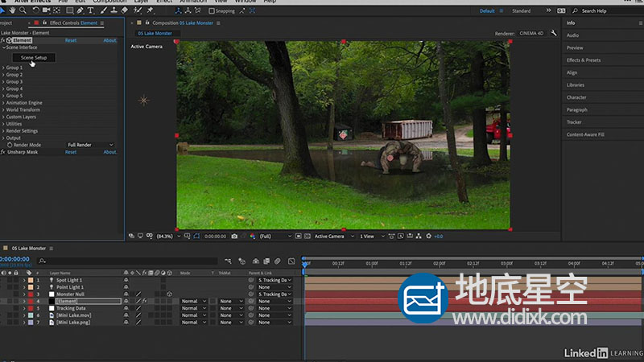Open the Window menu
This screenshot has height=362, width=644.
pyautogui.click(x=246, y=2)
